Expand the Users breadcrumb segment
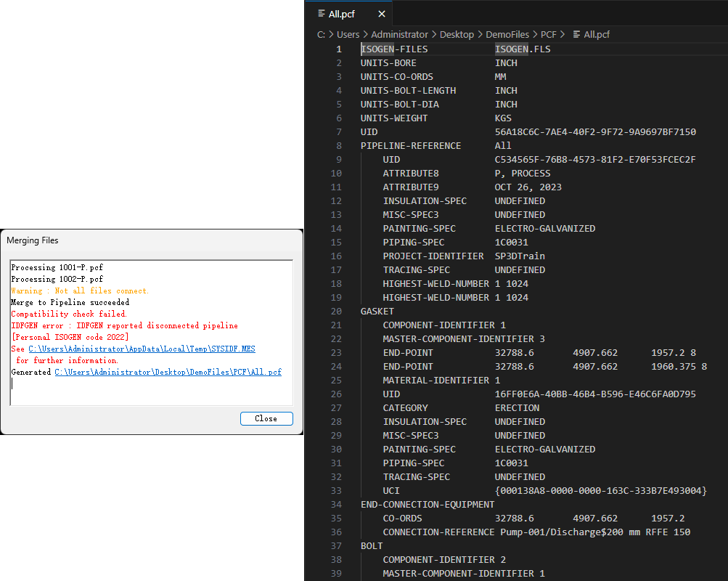Screen dimensions: 728x581 pyautogui.click(x=348, y=35)
